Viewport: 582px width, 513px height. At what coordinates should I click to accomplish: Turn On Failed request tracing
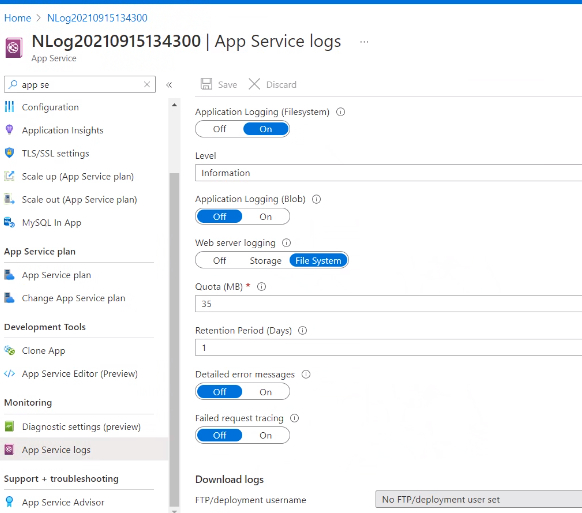coord(266,435)
